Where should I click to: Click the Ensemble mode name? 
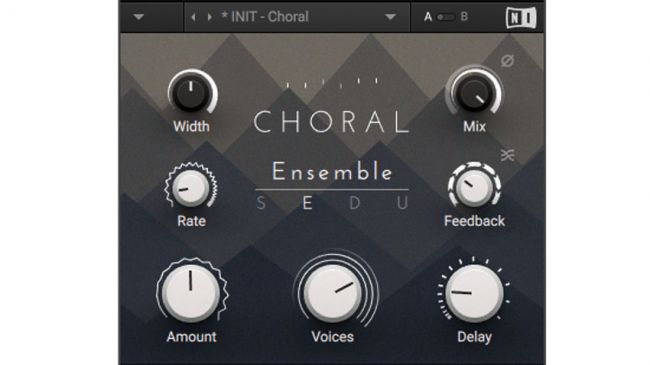(x=332, y=171)
